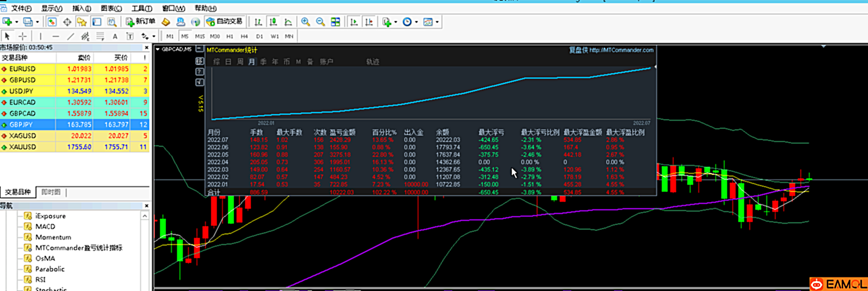This screenshot has width=868, height=291.
Task: Select the XAUUSD row in market watch
Action: coord(22,147)
